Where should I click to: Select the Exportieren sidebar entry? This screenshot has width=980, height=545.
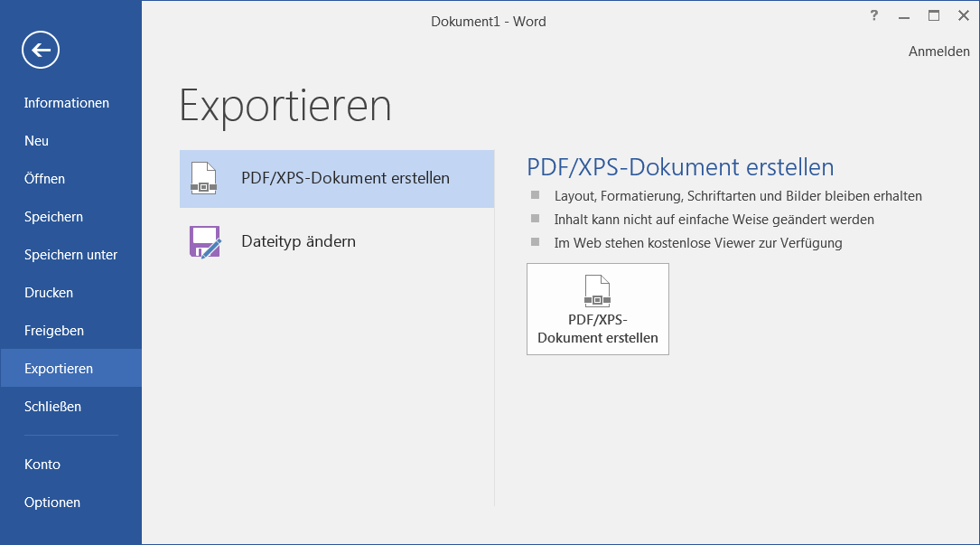click(x=59, y=369)
